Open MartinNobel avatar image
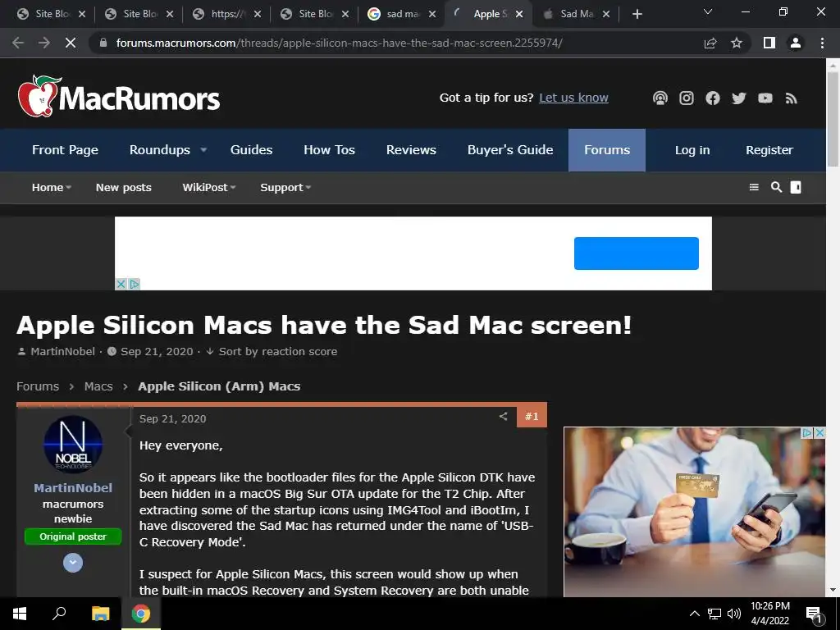840x630 pixels. click(73, 445)
